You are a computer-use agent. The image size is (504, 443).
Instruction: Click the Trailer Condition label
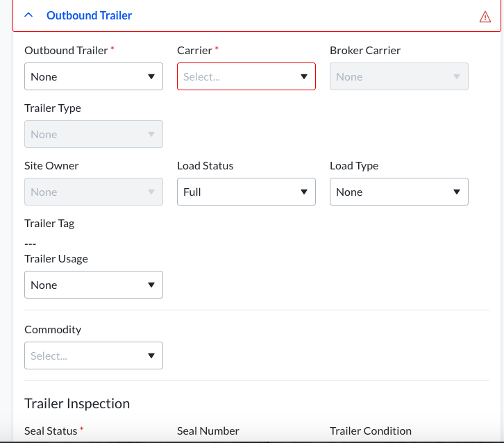click(x=371, y=431)
